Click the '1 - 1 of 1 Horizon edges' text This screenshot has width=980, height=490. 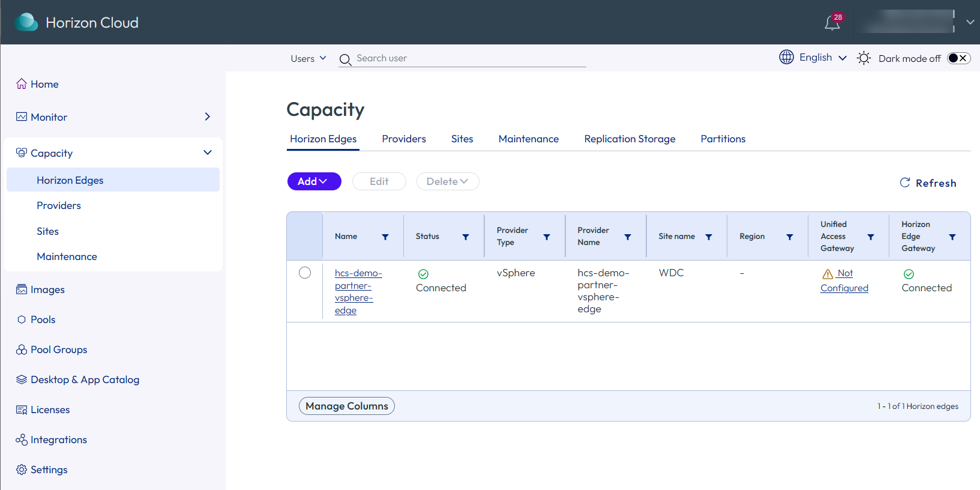click(x=918, y=406)
